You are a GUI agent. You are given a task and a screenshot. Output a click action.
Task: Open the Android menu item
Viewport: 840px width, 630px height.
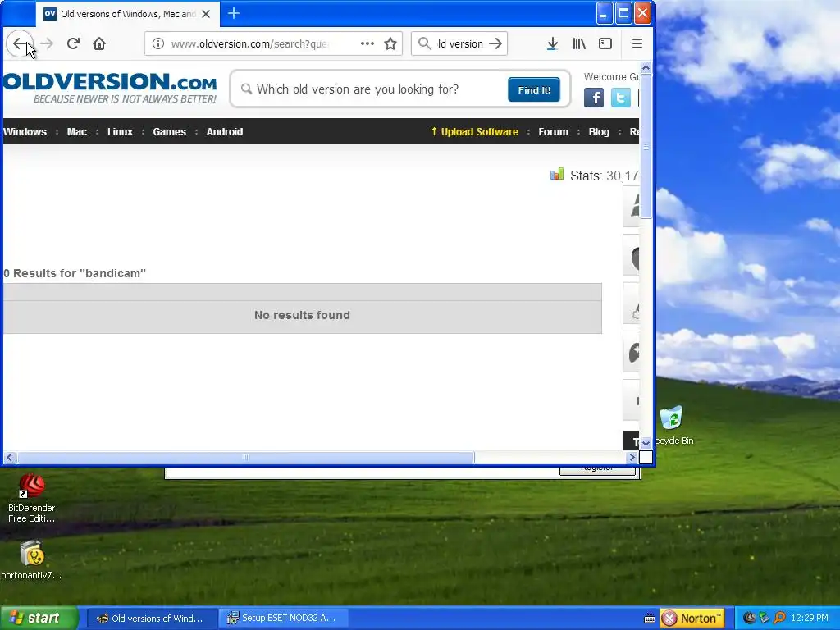pos(225,132)
